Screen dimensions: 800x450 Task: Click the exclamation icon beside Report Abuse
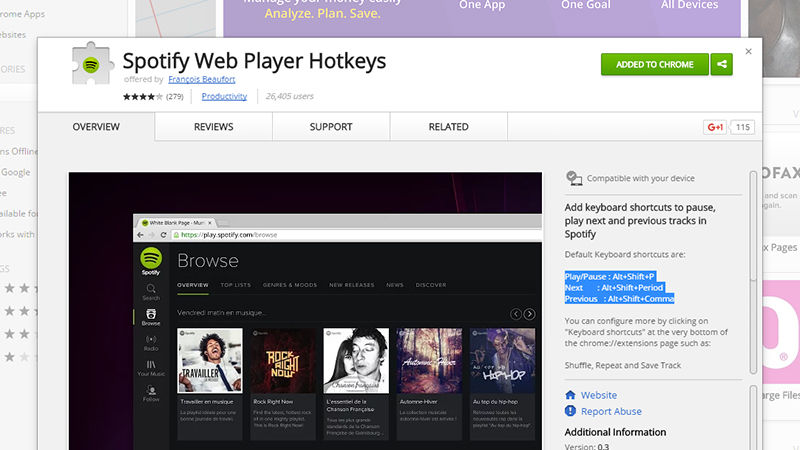tap(570, 411)
